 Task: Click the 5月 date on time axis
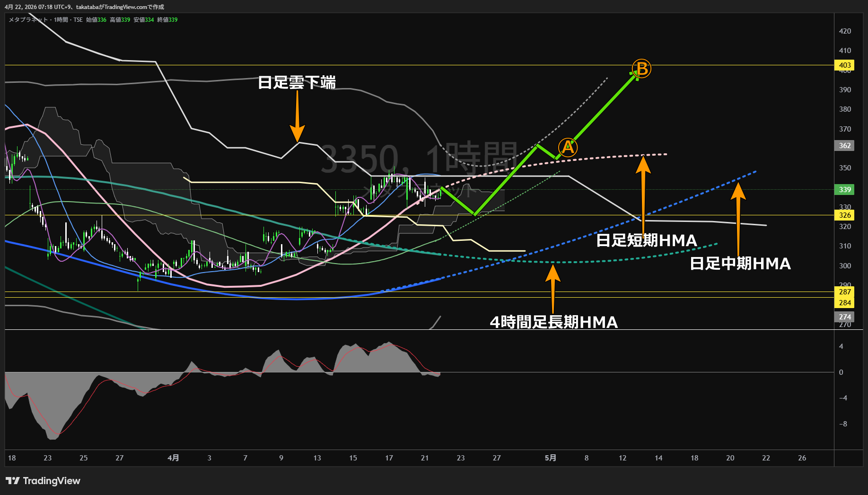tap(550, 458)
